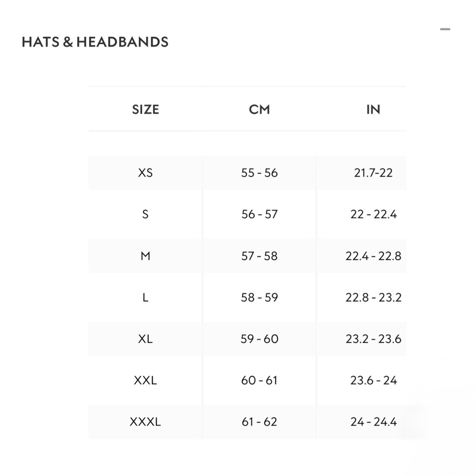Collapse the Hats & Headbands section
This screenshot has height=476, width=476.
coord(445,30)
